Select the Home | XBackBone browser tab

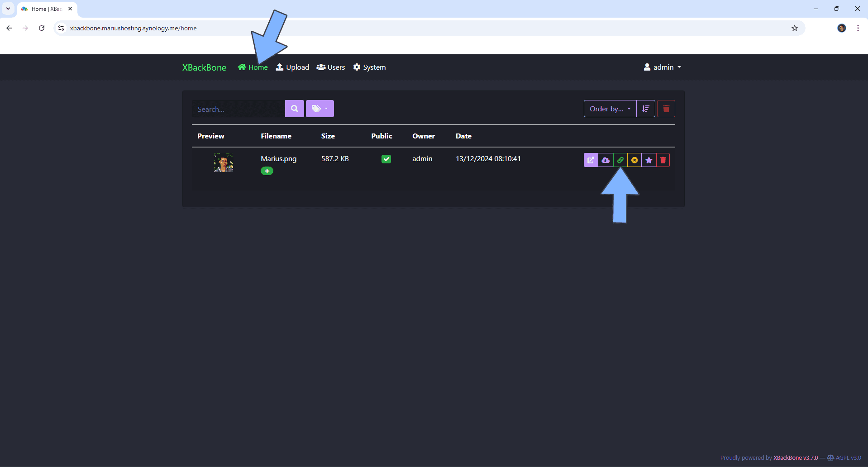[47, 9]
